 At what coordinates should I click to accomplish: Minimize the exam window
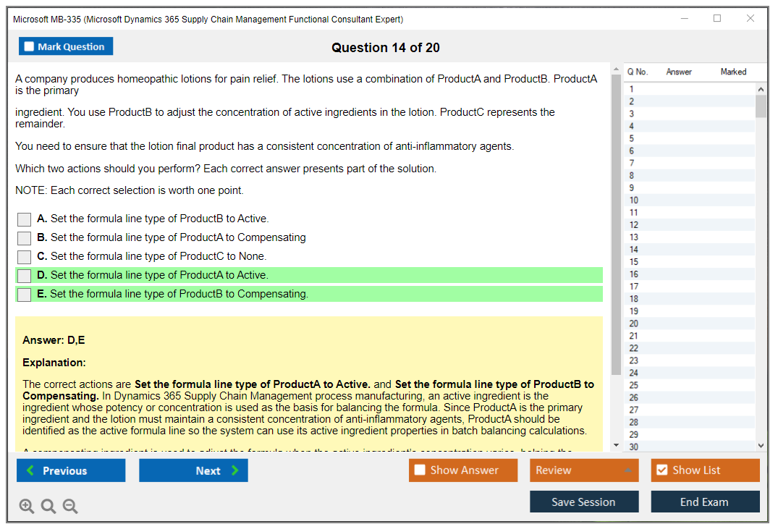[685, 18]
